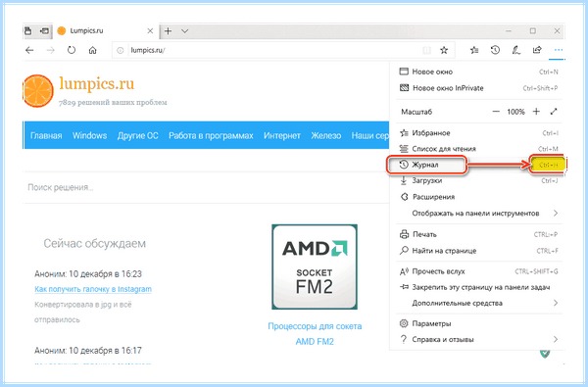Show tab previews chevron
Viewport: 588px width, 387px height.
click(185, 31)
